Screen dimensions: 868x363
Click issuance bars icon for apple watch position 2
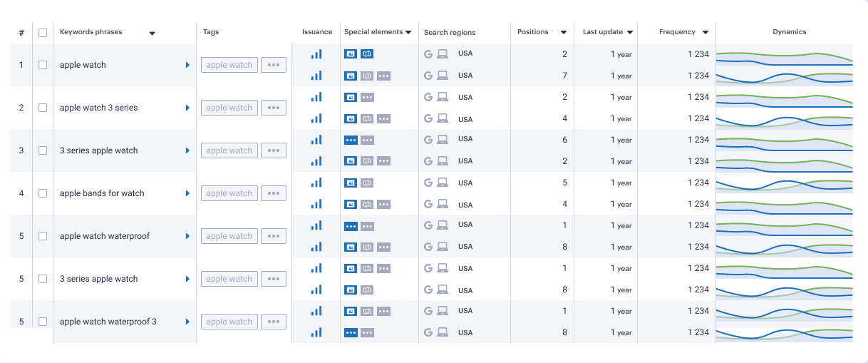pos(316,54)
